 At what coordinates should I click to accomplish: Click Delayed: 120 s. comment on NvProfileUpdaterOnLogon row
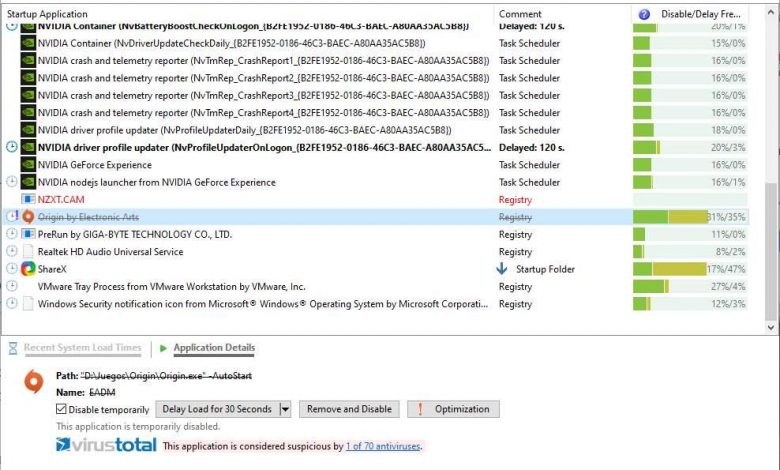click(x=532, y=147)
